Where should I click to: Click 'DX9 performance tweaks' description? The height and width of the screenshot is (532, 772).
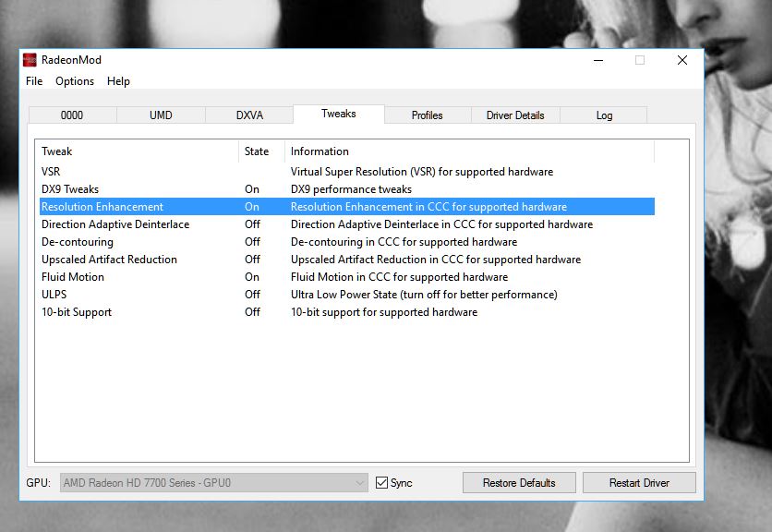point(351,189)
